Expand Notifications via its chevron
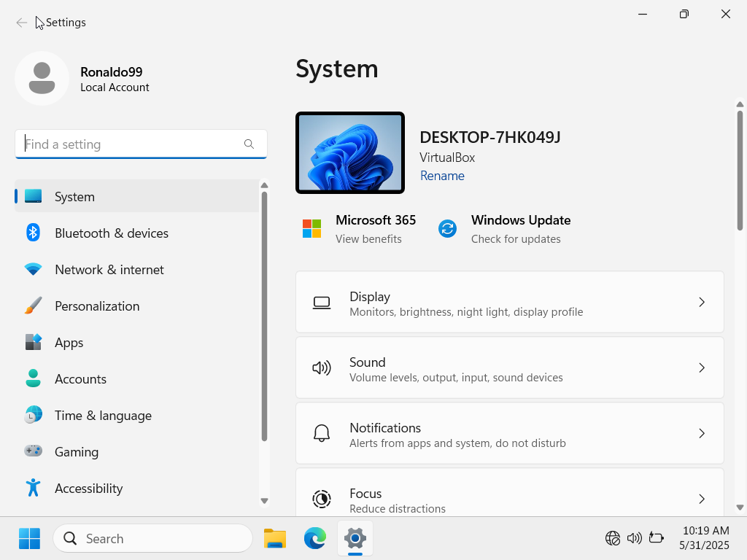This screenshot has height=560, width=747. coord(702,433)
